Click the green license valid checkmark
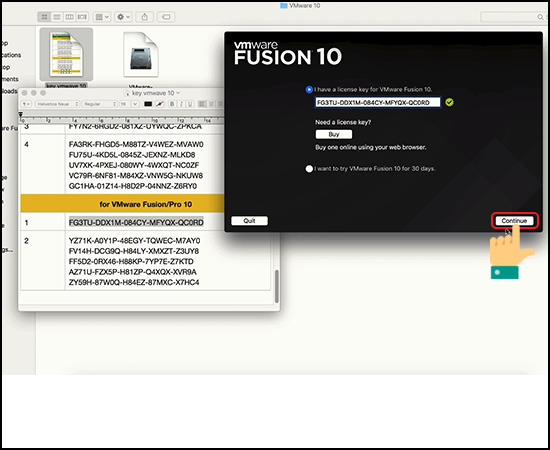 pyautogui.click(x=449, y=102)
